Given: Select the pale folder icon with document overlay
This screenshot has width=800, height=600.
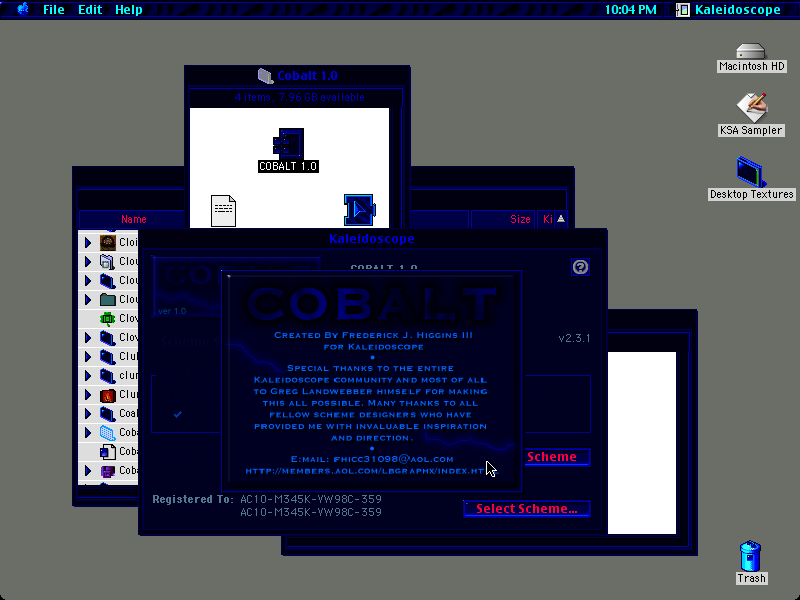Looking at the screenshot, I should pyautogui.click(x=108, y=261).
